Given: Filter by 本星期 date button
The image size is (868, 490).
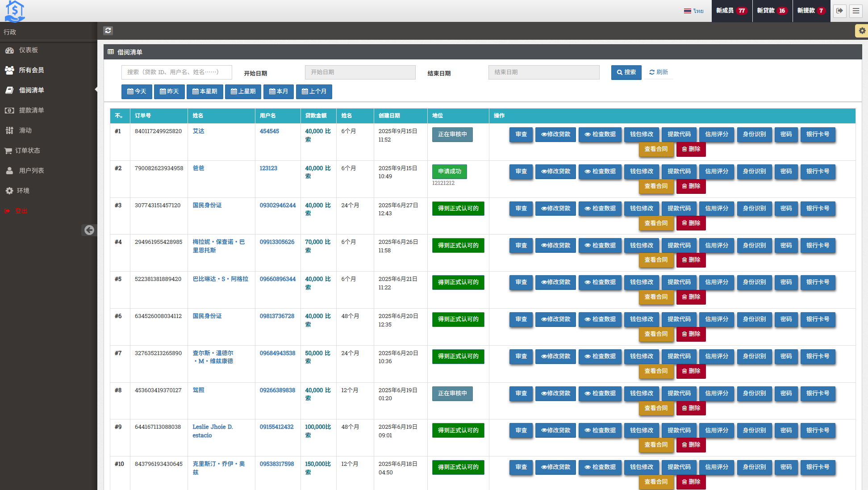Looking at the screenshot, I should pyautogui.click(x=205, y=92).
